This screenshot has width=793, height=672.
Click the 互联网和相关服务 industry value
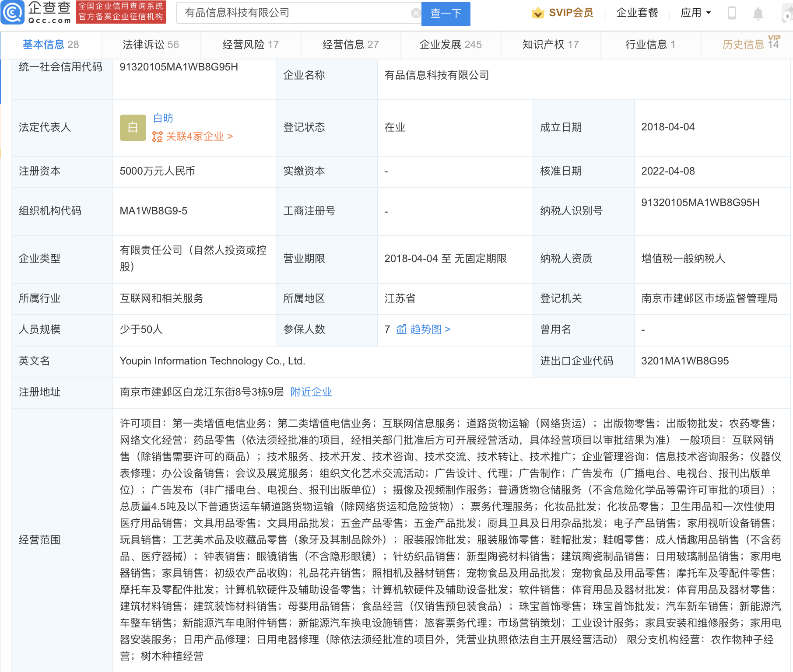[162, 298]
